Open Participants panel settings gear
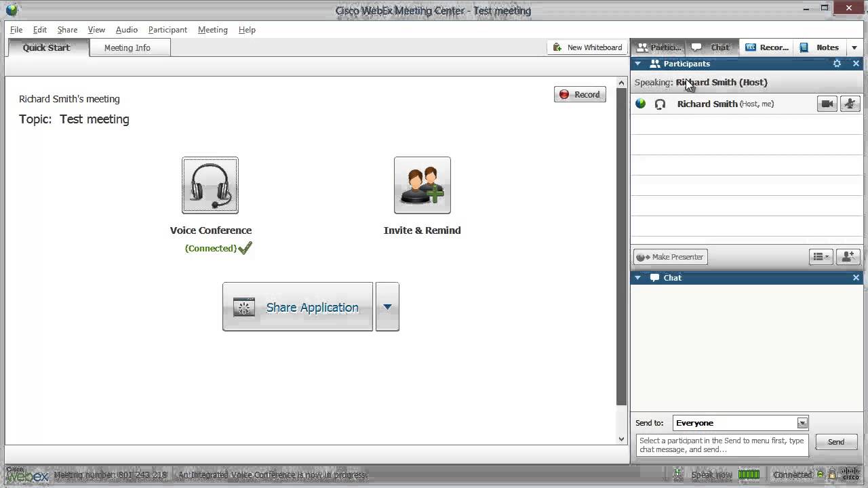868x488 pixels. (837, 64)
